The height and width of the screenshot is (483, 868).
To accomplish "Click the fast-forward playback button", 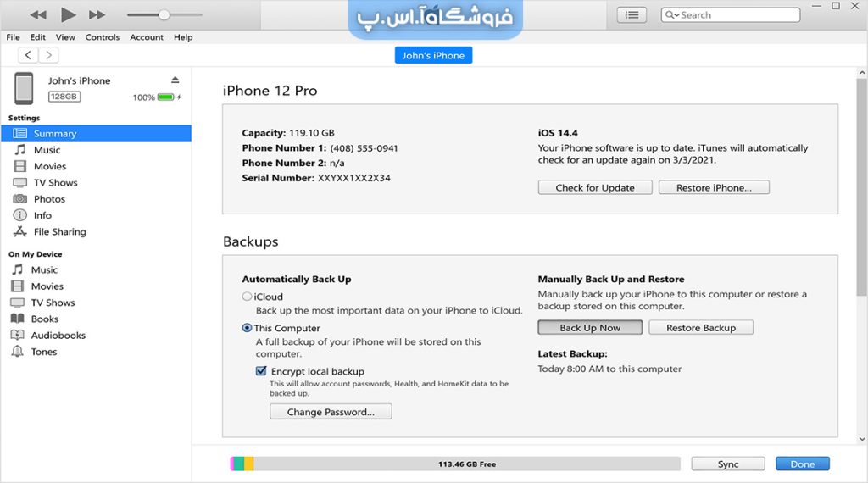I will click(97, 15).
